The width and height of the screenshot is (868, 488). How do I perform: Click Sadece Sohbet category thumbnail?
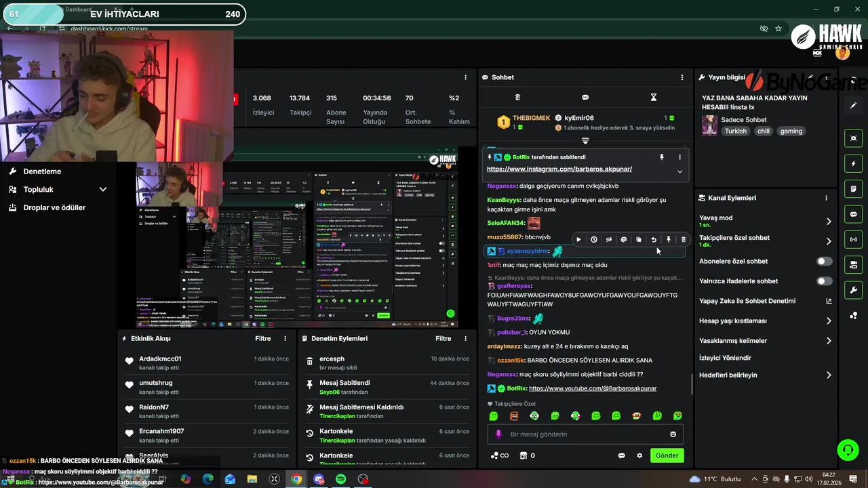pyautogui.click(x=709, y=126)
